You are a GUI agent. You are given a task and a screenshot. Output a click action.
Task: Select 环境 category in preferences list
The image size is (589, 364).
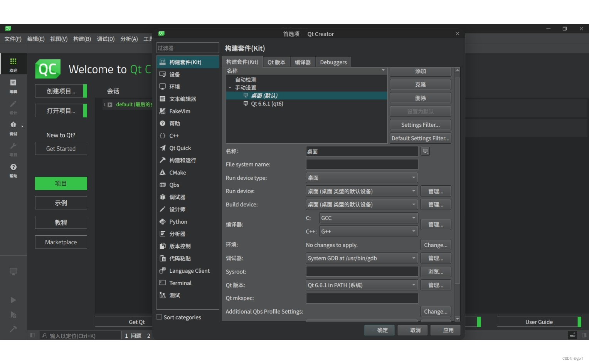point(188,87)
